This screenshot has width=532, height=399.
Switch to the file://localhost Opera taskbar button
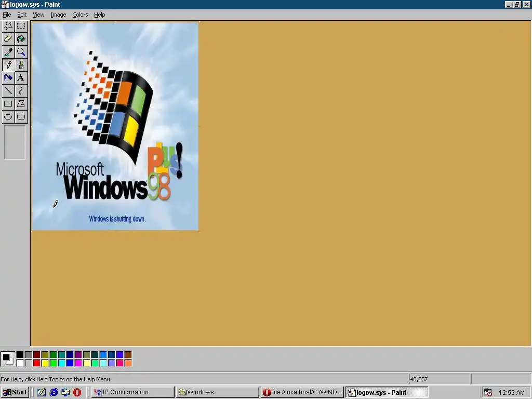302,392
